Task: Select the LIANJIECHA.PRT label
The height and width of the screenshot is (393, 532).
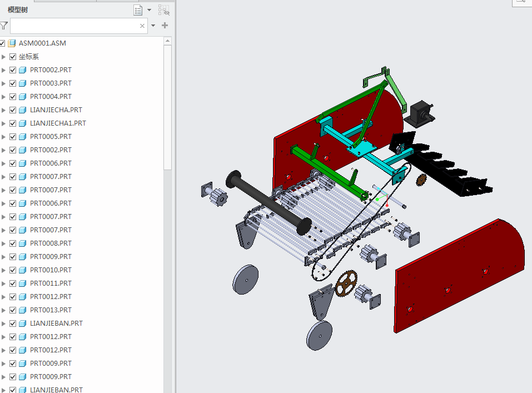Action: [x=56, y=110]
